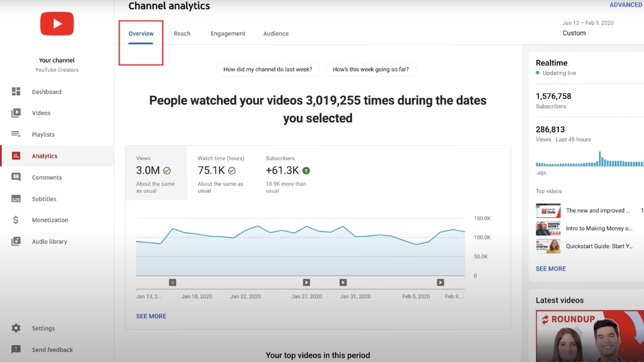This screenshot has height=362, width=644.
Task: Open the Custom date range selector
Action: tap(574, 33)
